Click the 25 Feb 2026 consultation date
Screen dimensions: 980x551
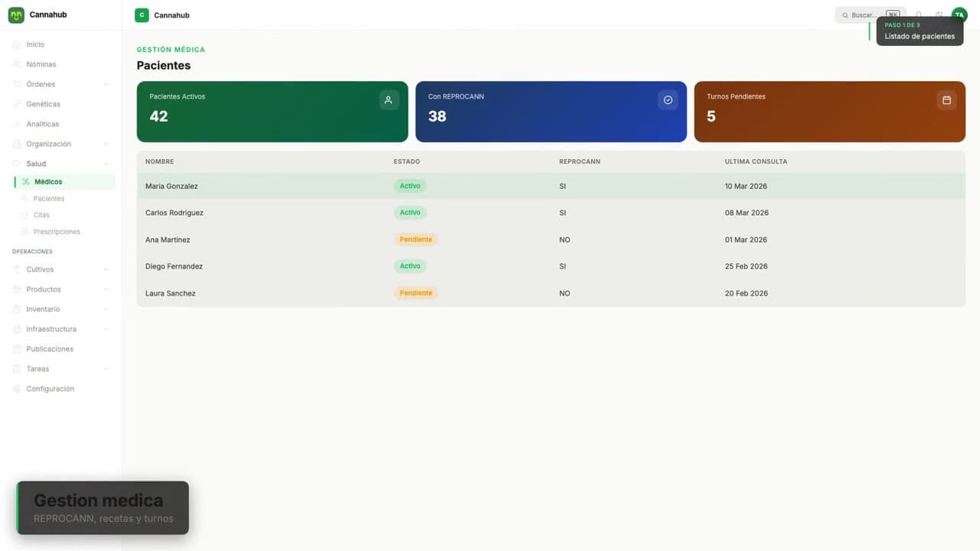pyautogui.click(x=746, y=266)
